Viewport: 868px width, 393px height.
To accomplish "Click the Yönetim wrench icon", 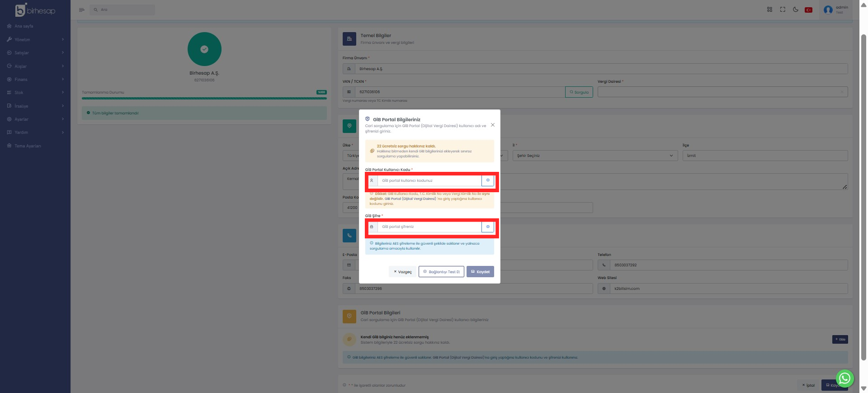I will 9,40.
